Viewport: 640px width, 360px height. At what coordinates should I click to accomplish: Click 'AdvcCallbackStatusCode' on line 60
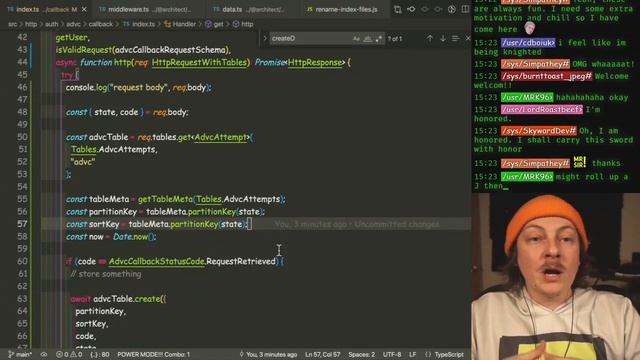[x=156, y=261]
